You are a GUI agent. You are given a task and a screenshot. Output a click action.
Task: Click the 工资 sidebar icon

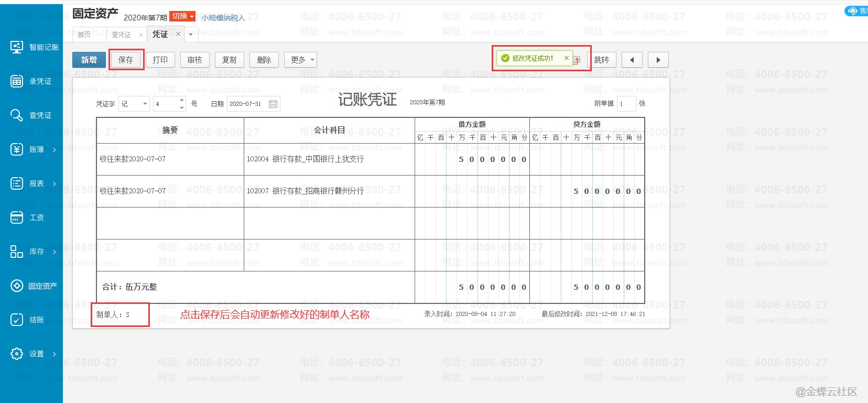tap(17, 217)
